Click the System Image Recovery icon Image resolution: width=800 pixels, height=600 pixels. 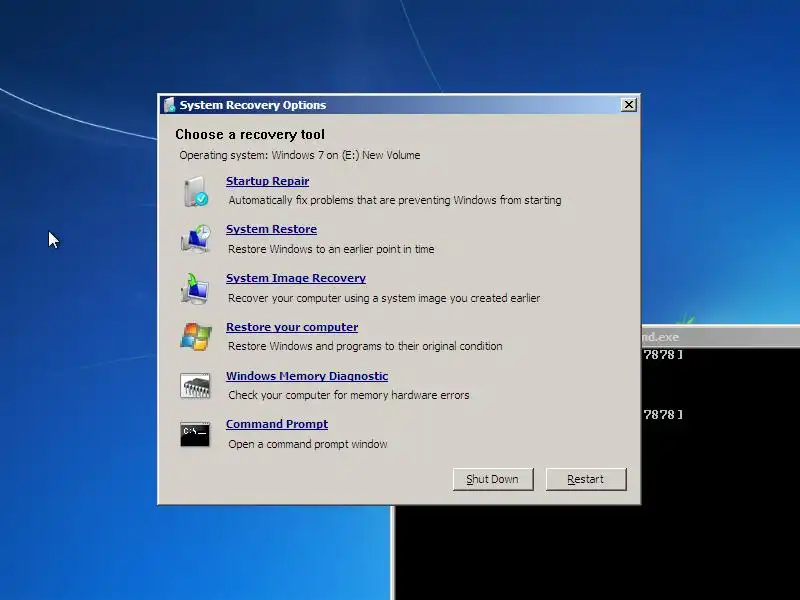click(194, 288)
